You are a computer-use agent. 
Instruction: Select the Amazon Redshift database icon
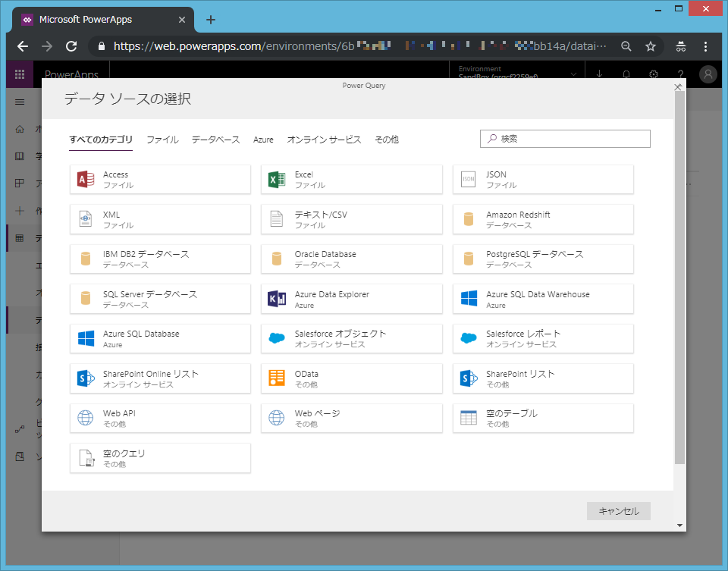click(x=469, y=219)
